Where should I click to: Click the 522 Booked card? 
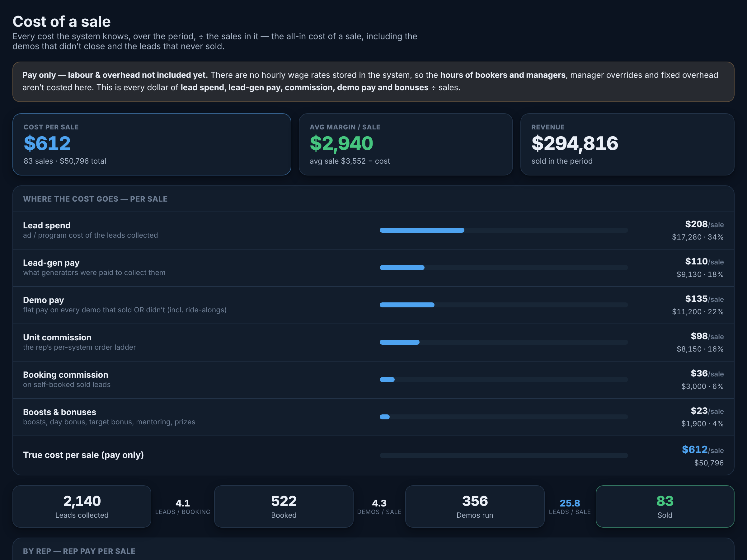pos(284,506)
